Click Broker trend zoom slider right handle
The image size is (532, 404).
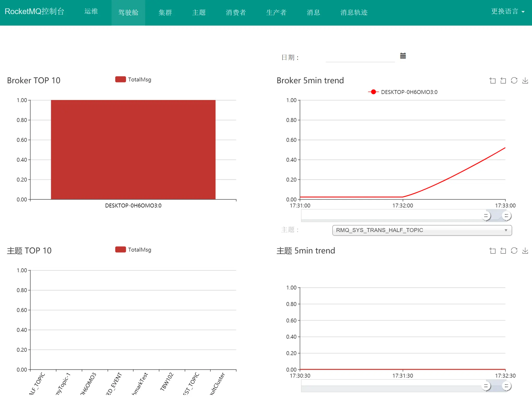[x=506, y=216]
